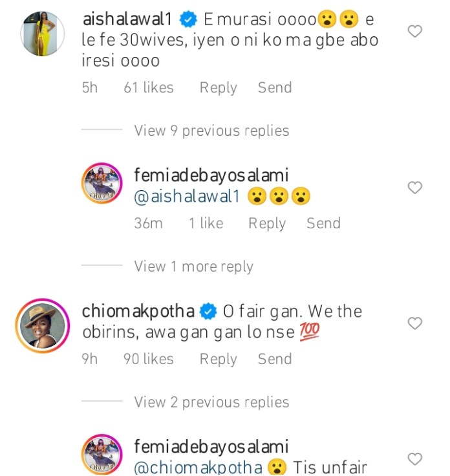This screenshot has height=476, width=450.
Task: Send aishalawal1's comment
Action: pos(275,87)
